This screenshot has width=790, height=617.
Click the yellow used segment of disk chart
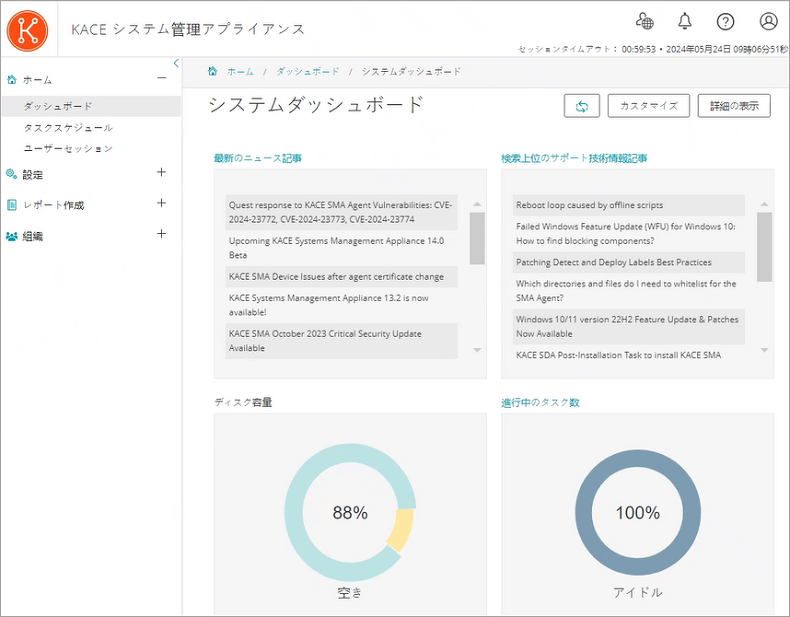[x=402, y=530]
